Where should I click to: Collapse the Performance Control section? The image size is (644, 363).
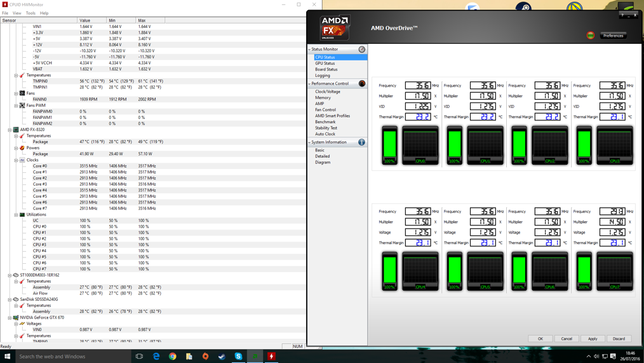(x=309, y=83)
